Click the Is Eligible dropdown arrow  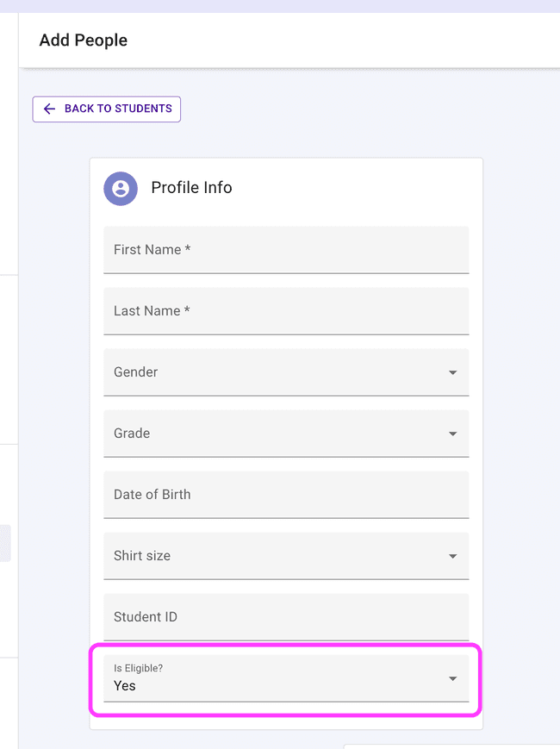(x=452, y=678)
